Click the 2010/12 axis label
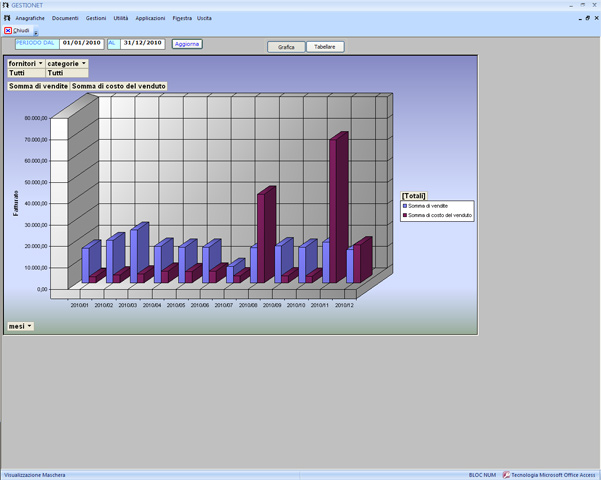 click(x=344, y=305)
